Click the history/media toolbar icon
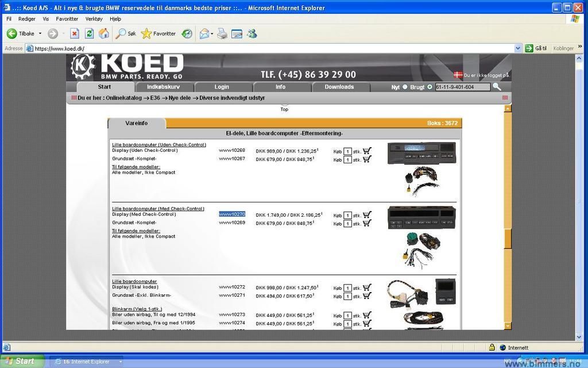 pyautogui.click(x=187, y=34)
